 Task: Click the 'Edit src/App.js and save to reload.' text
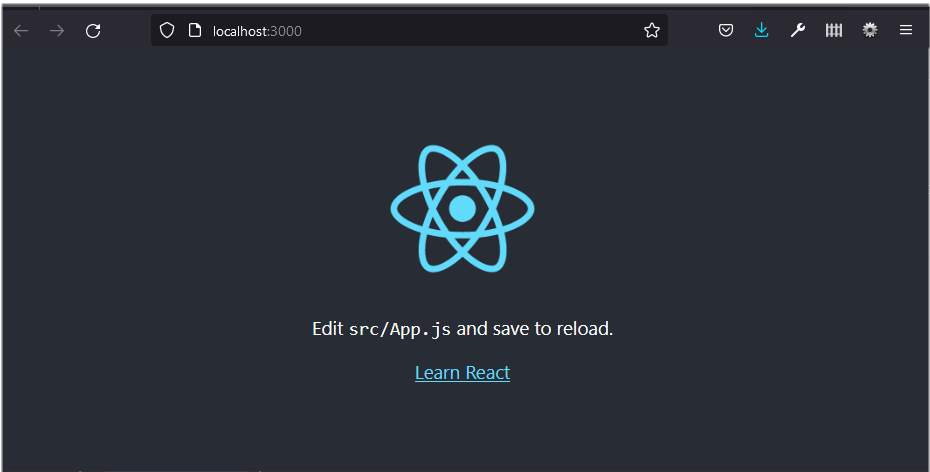pyautogui.click(x=463, y=329)
